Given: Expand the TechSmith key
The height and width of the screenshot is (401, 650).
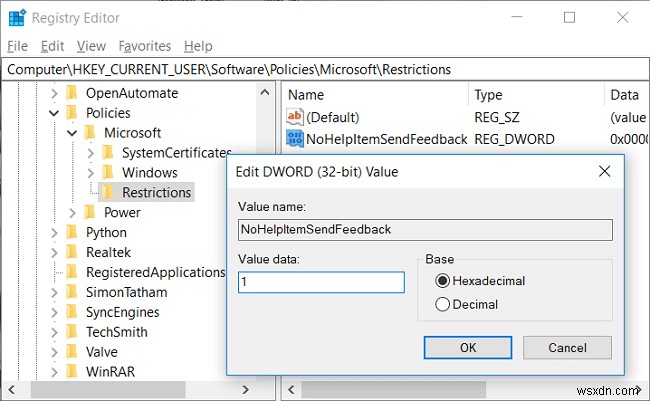Looking at the screenshot, I should point(54,332).
